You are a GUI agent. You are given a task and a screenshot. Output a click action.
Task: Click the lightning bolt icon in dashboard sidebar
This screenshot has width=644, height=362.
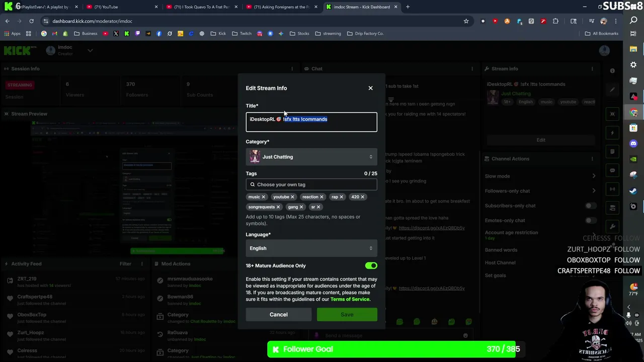tap(612, 133)
